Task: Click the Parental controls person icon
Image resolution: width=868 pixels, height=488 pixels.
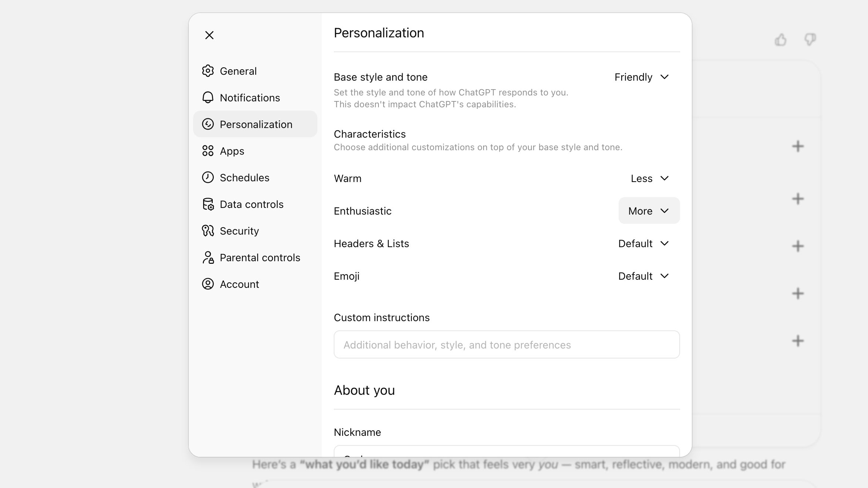Action: click(x=208, y=257)
